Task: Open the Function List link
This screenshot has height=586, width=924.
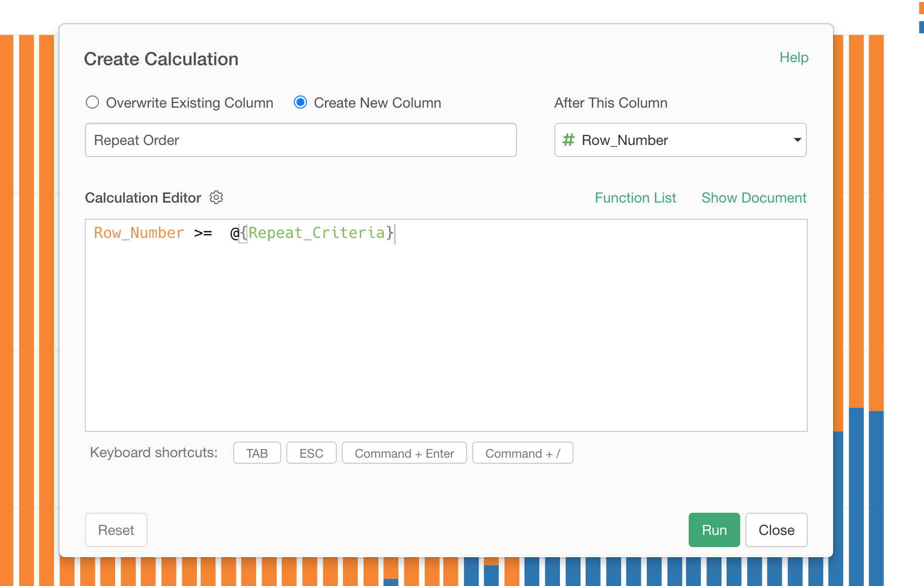Action: (x=635, y=198)
